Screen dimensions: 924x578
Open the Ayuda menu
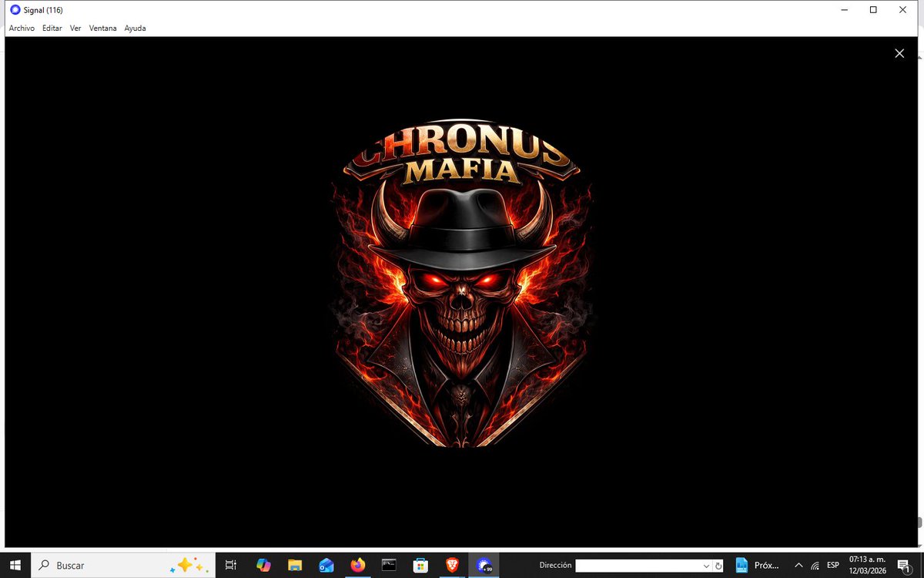coord(135,29)
